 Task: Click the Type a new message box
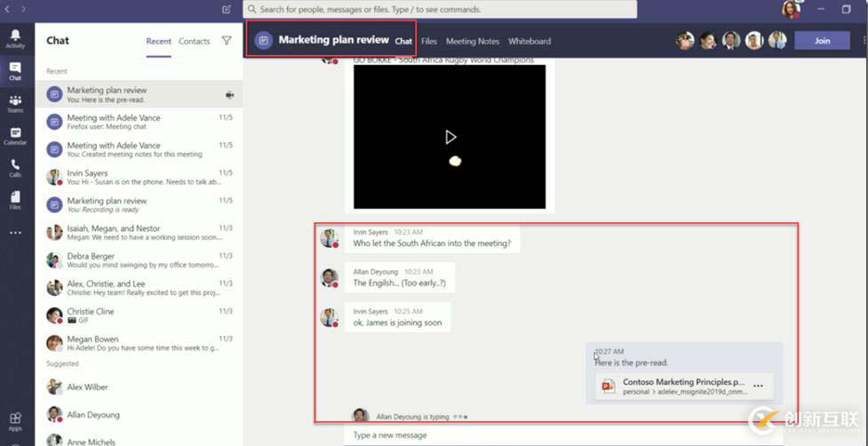[x=563, y=435]
